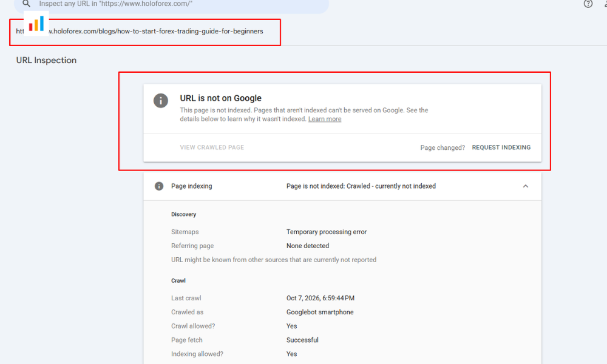Click the Crawled as label
Screen dimensions: 607x364
point(188,312)
